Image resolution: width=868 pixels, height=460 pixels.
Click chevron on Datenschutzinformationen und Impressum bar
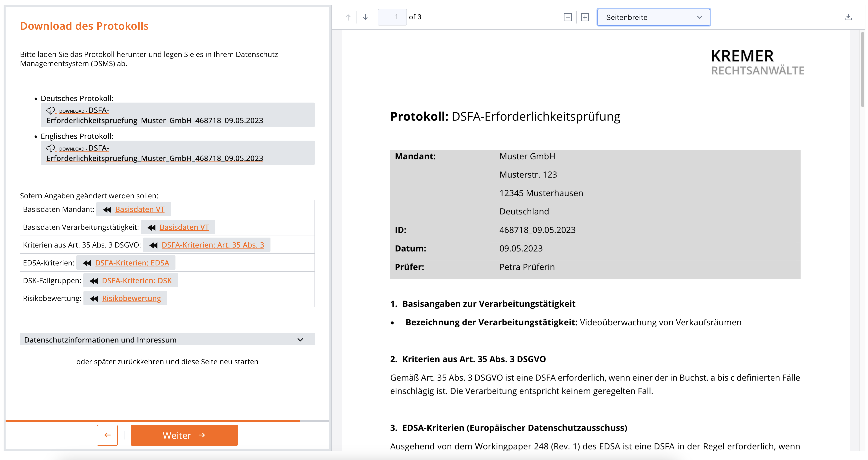pos(300,340)
